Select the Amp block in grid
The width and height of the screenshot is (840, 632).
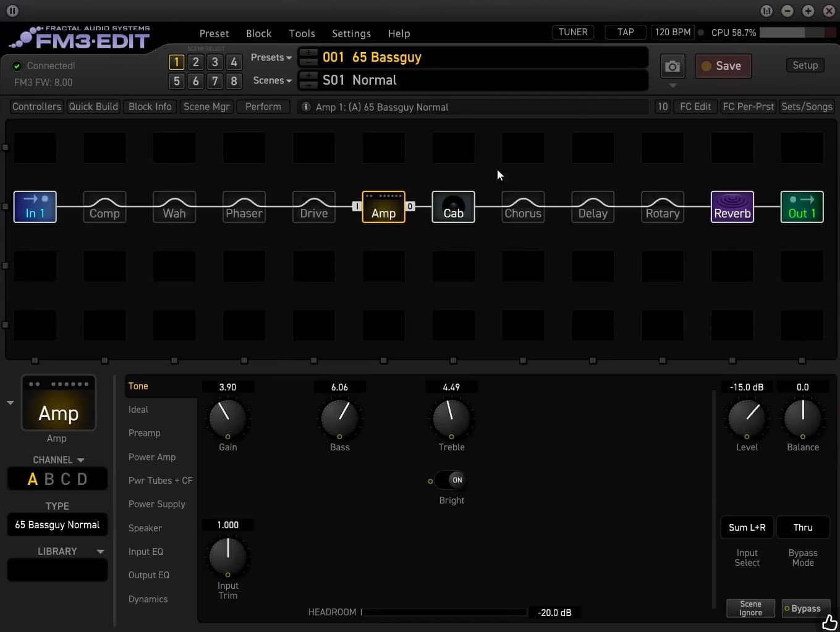[384, 207]
